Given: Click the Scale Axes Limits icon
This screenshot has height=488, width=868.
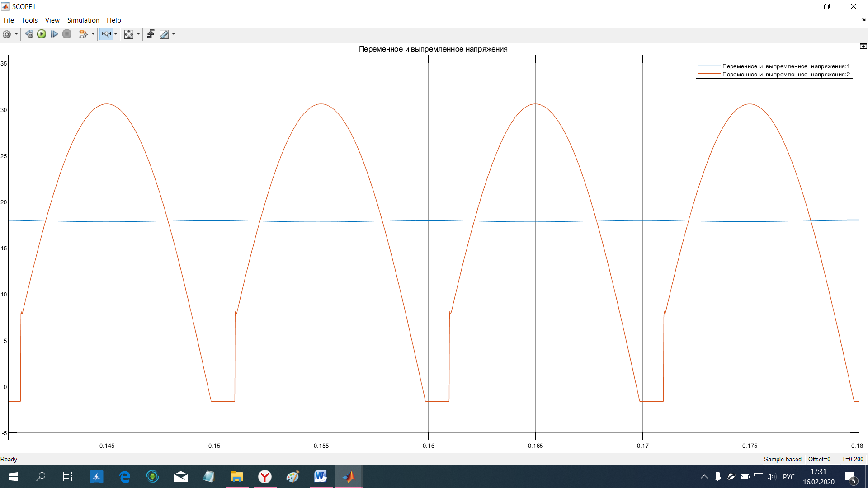Looking at the screenshot, I should [x=129, y=34].
